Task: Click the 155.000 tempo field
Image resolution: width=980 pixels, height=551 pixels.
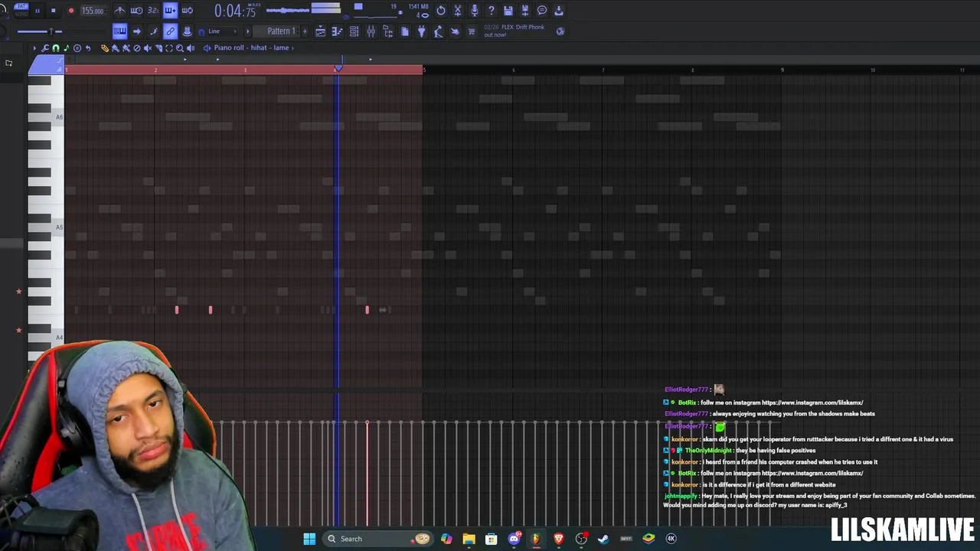Action: (x=93, y=11)
